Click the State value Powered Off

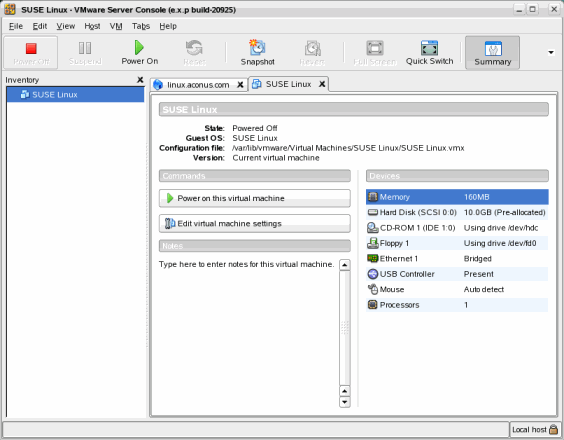click(x=255, y=128)
